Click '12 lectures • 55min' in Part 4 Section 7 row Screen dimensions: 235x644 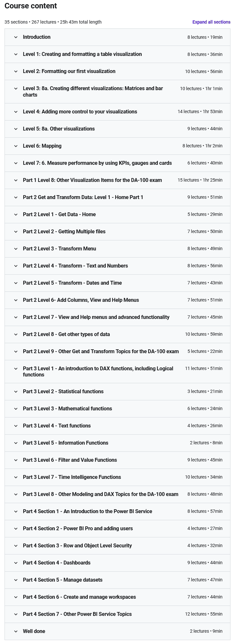click(204, 614)
